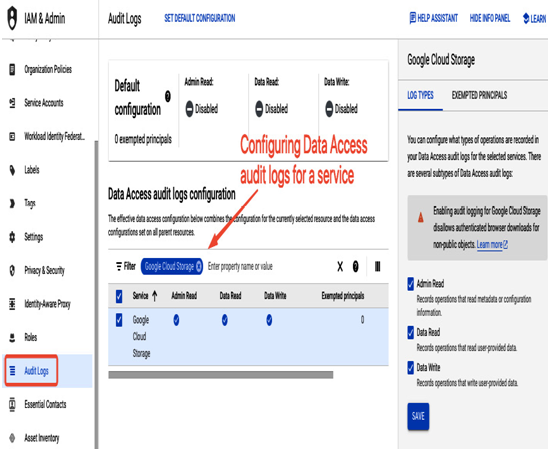This screenshot has height=458, width=554.
Task: Open Settings from the IAM sidebar
Action: [33, 237]
